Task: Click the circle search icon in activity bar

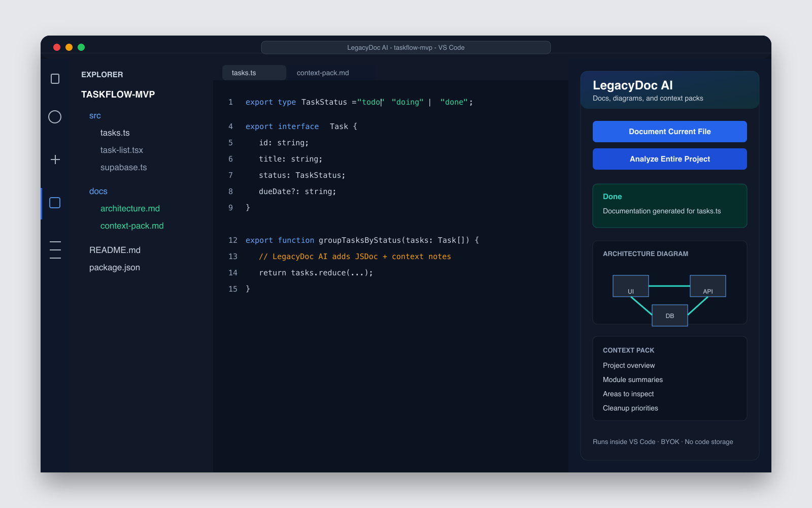Action: tap(55, 117)
